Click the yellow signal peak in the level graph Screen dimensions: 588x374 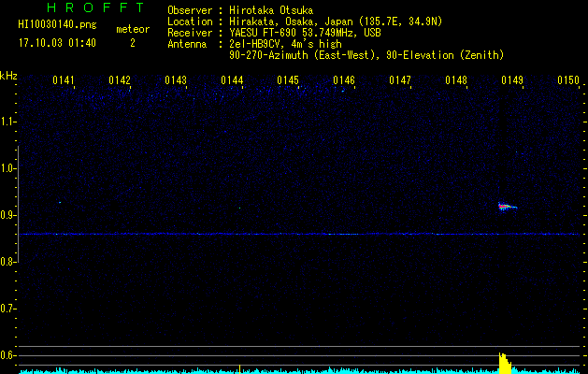coord(505,363)
